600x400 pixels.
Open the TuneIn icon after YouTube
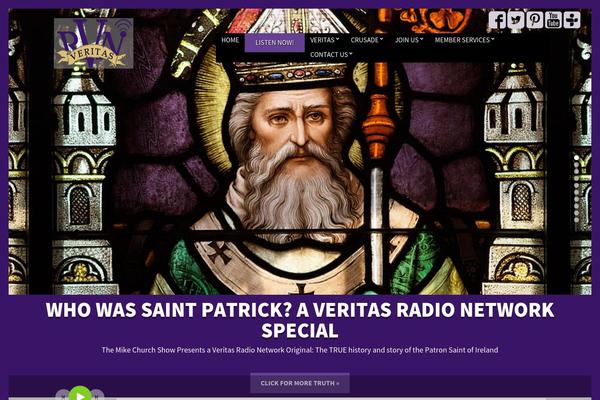click(572, 20)
